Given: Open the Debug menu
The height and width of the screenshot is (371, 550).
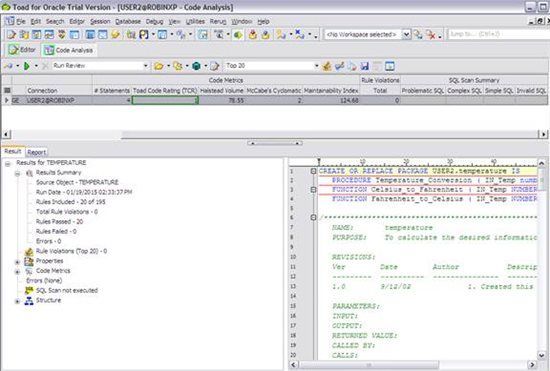Looking at the screenshot, I should coord(154,21).
